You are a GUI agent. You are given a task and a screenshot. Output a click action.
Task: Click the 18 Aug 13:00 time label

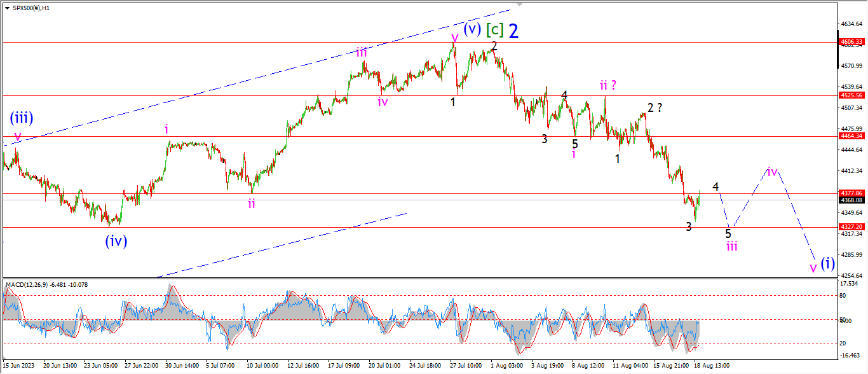tap(712, 366)
